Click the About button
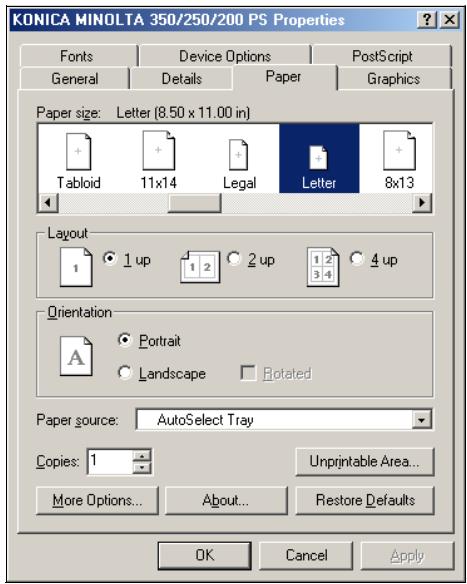Viewport: 467px width, 584px height. pyautogui.click(x=226, y=500)
